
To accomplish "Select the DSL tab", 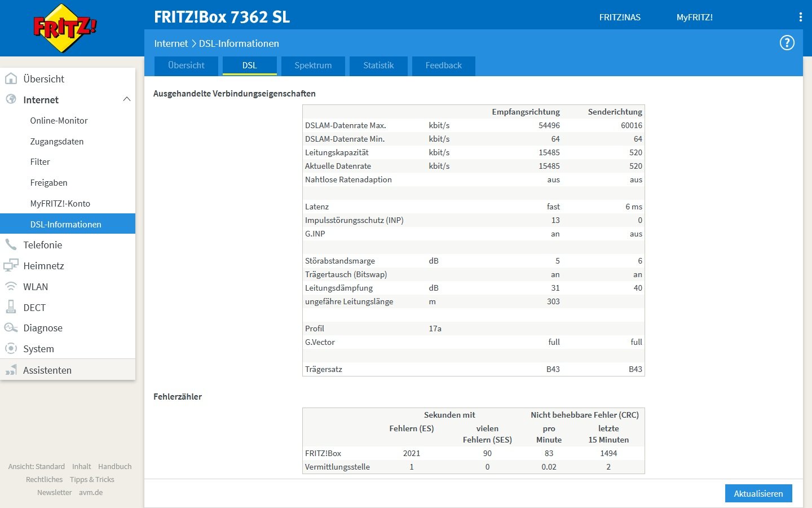I will [250, 65].
